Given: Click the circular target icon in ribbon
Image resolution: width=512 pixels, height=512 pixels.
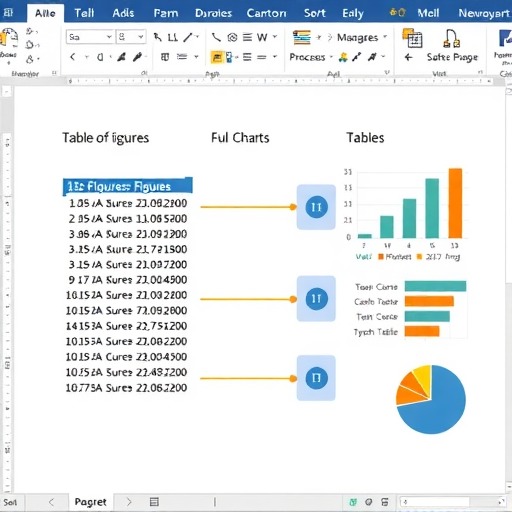Looking at the screenshot, I should (x=232, y=37).
